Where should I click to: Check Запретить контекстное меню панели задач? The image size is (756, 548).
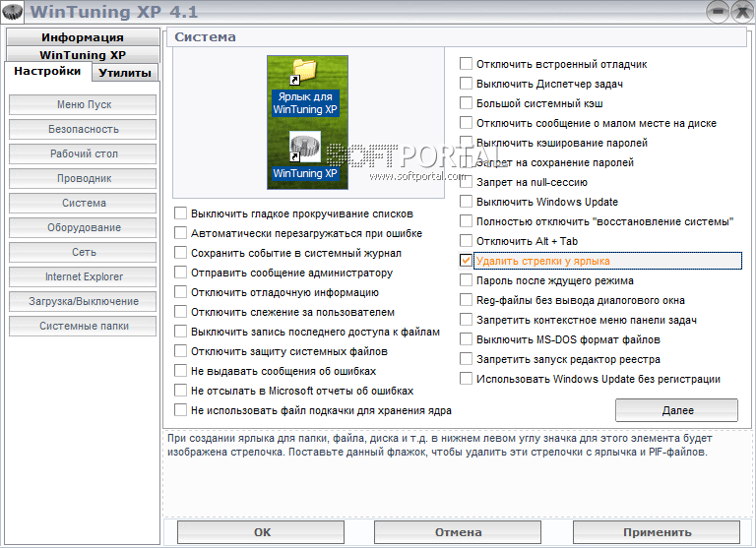click(x=466, y=320)
